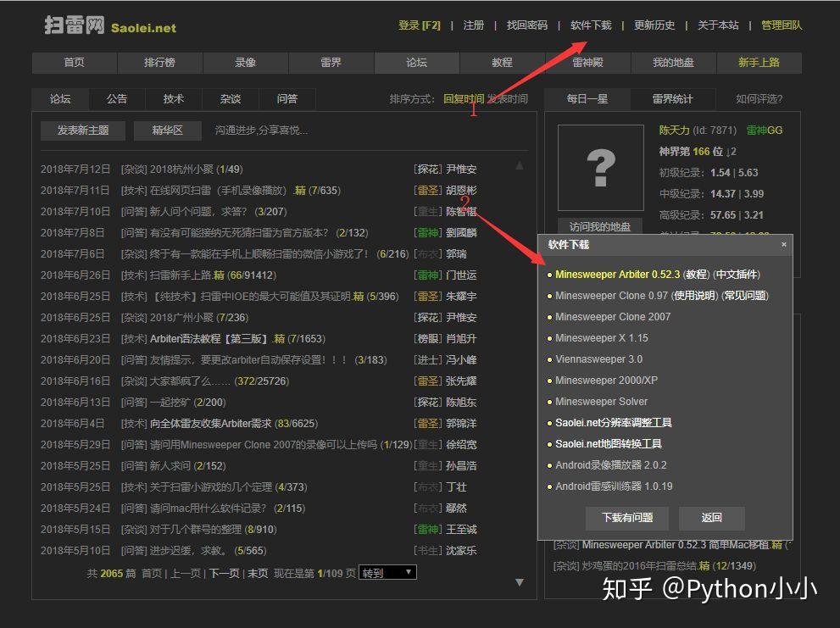This screenshot has width=840, height=628.
Task: Open the 更新历史 link
Action: click(x=654, y=25)
